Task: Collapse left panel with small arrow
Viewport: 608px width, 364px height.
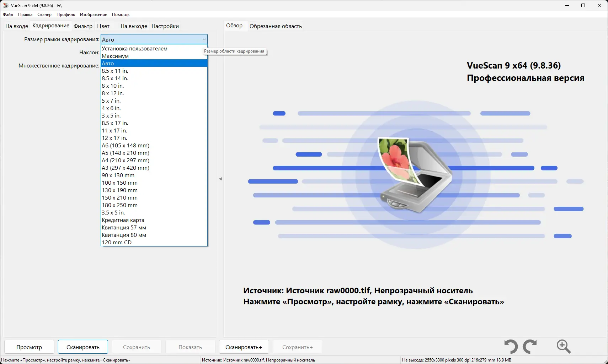Action: [x=220, y=179]
